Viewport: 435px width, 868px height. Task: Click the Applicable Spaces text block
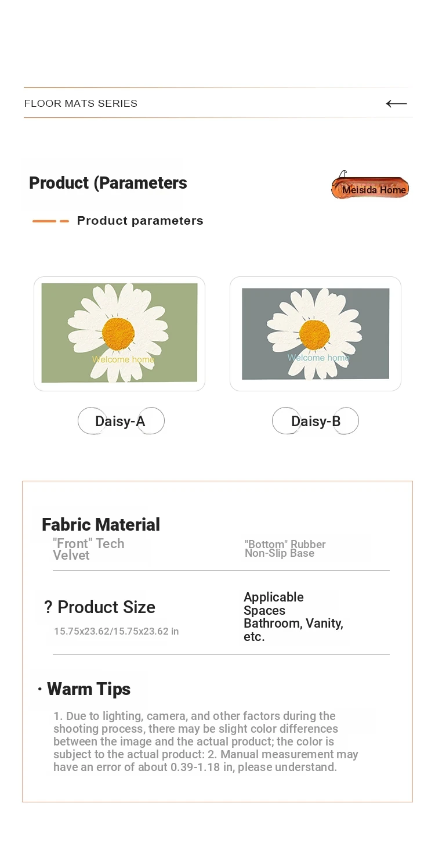point(293,617)
